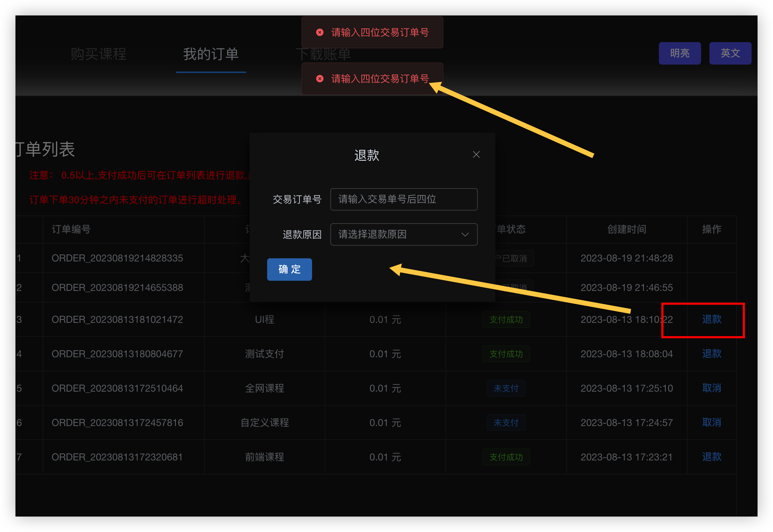Switch to the 购买课程 tab
Image resolution: width=773 pixels, height=532 pixels.
(98, 53)
